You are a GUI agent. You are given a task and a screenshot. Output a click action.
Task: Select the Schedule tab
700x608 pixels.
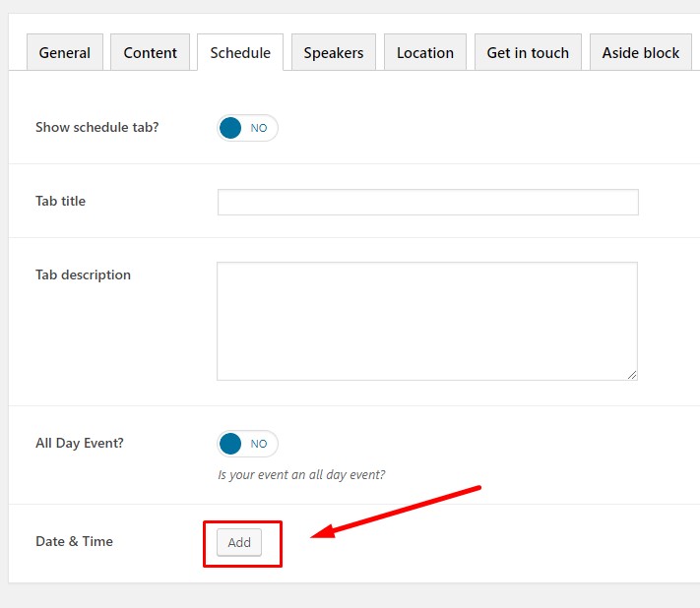[x=240, y=53]
